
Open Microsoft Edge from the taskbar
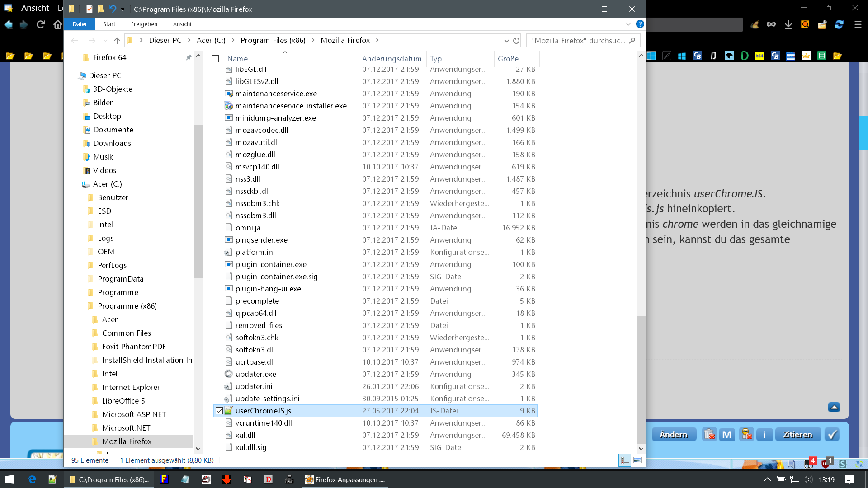32,479
